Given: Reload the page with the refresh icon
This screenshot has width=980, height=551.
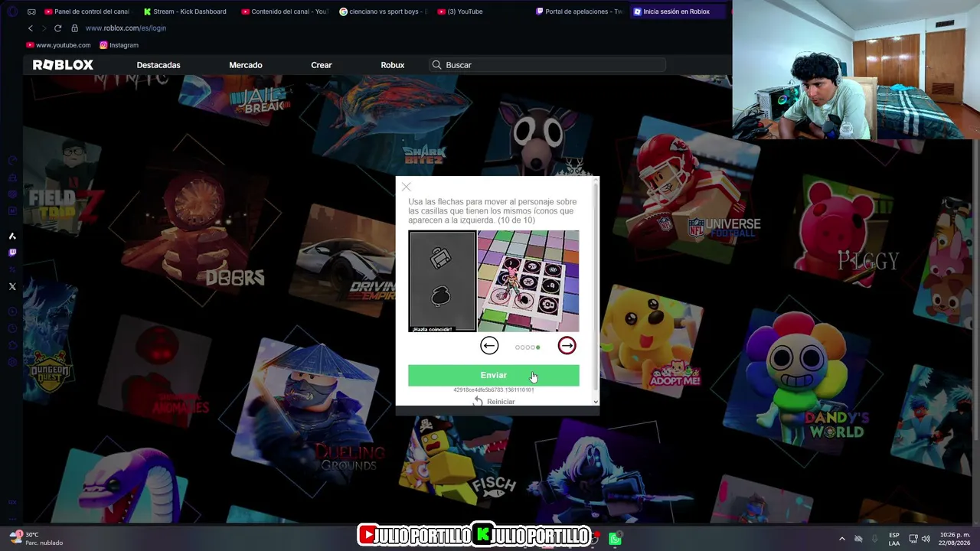Looking at the screenshot, I should click(57, 28).
